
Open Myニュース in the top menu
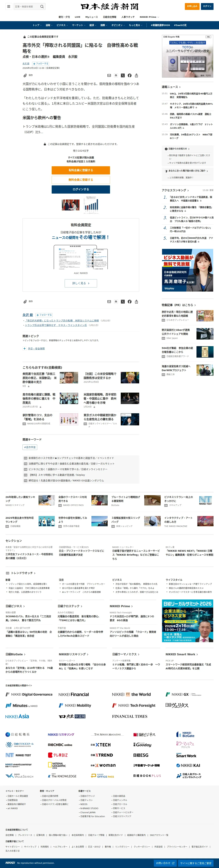click(x=92, y=17)
